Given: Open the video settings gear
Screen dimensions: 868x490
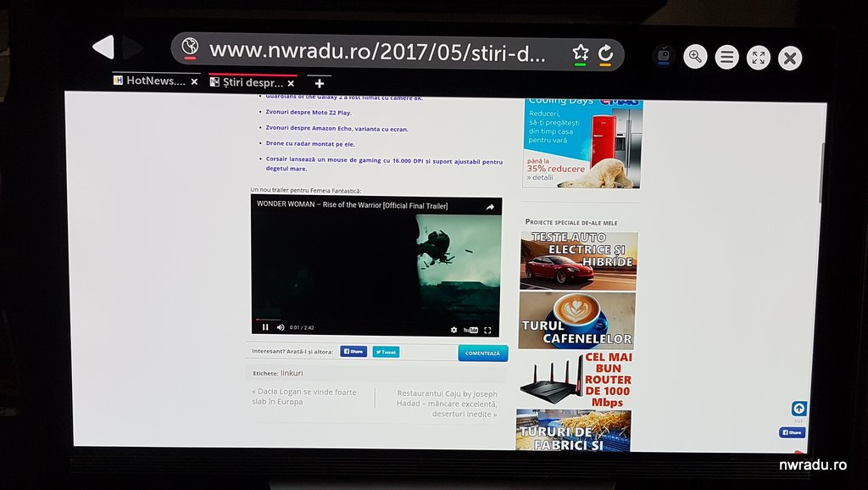Looking at the screenshot, I should tap(454, 330).
